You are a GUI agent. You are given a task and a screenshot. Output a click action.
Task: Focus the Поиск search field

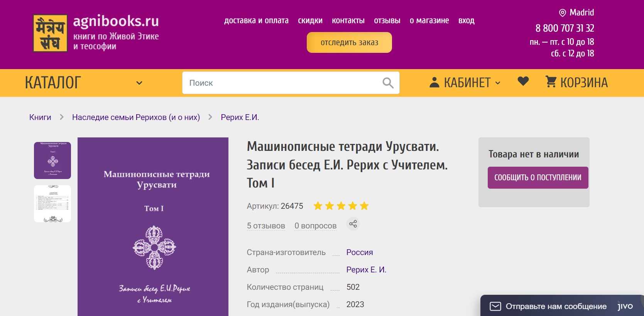point(282,83)
